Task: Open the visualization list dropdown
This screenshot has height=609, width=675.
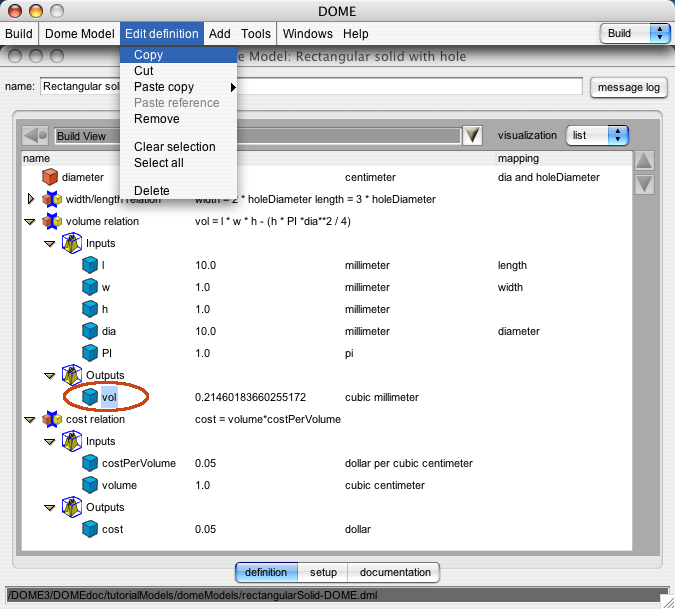Action: 597,136
